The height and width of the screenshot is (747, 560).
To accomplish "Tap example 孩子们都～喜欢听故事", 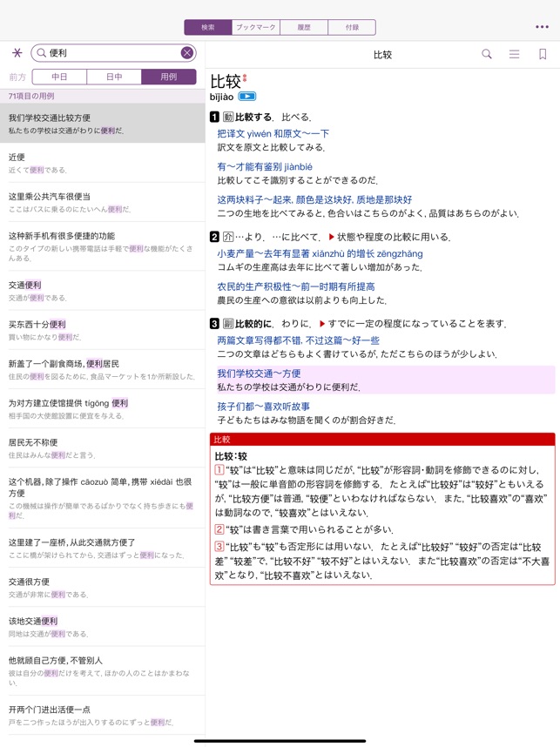I will [264, 407].
